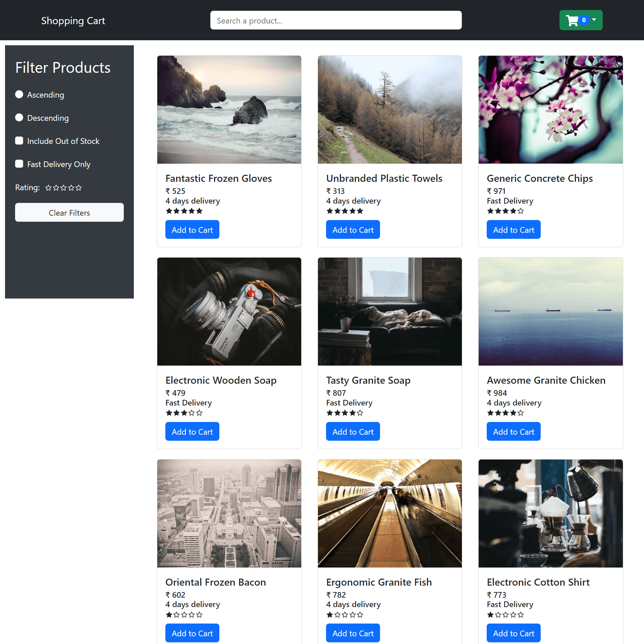Select the fifth star in Rating filter
This screenshot has width=644, height=644.
pyautogui.click(x=78, y=188)
